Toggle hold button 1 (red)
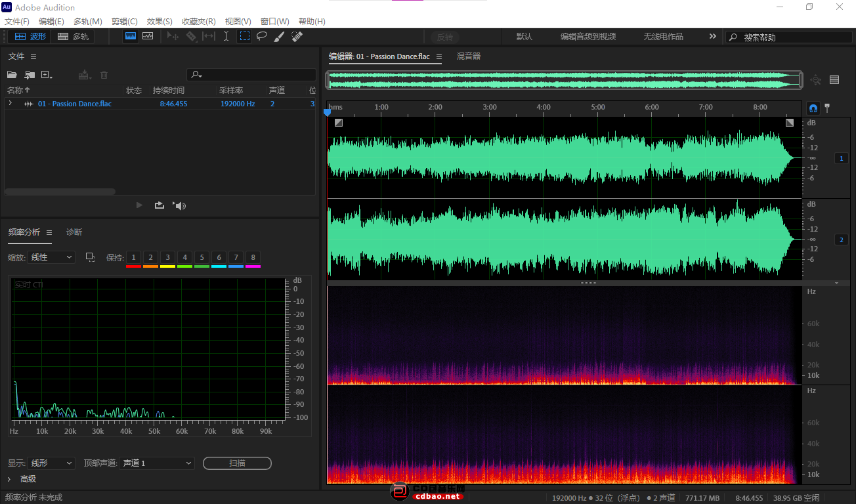Screen dimensions: 856x504 133,257
